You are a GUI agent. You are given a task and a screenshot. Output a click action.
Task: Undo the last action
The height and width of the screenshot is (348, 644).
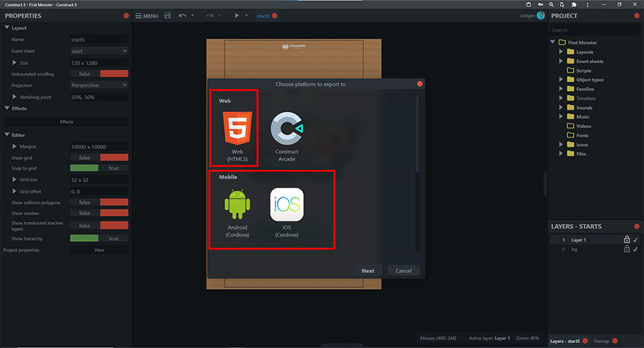pos(182,16)
